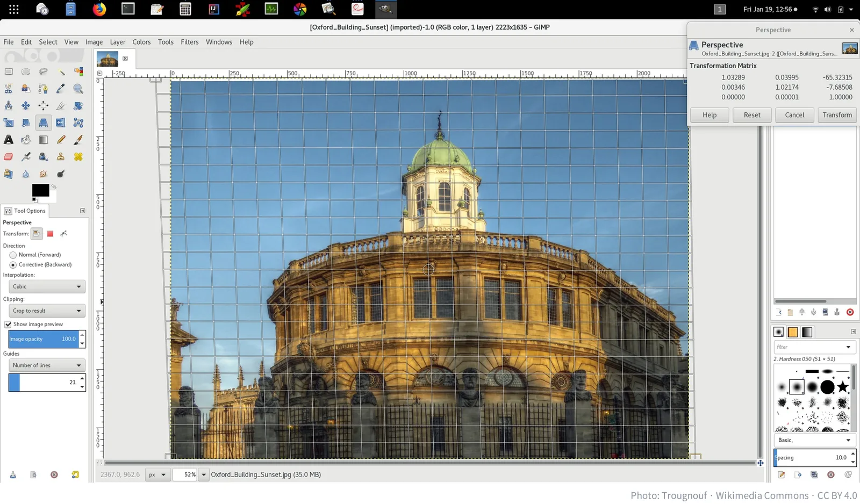Select the Rectangle Select tool
Image resolution: width=860 pixels, height=504 pixels.
(x=9, y=71)
